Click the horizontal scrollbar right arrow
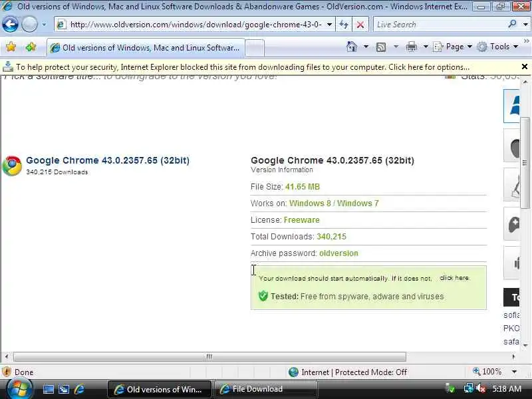The height and width of the screenshot is (399, 532). (x=513, y=356)
